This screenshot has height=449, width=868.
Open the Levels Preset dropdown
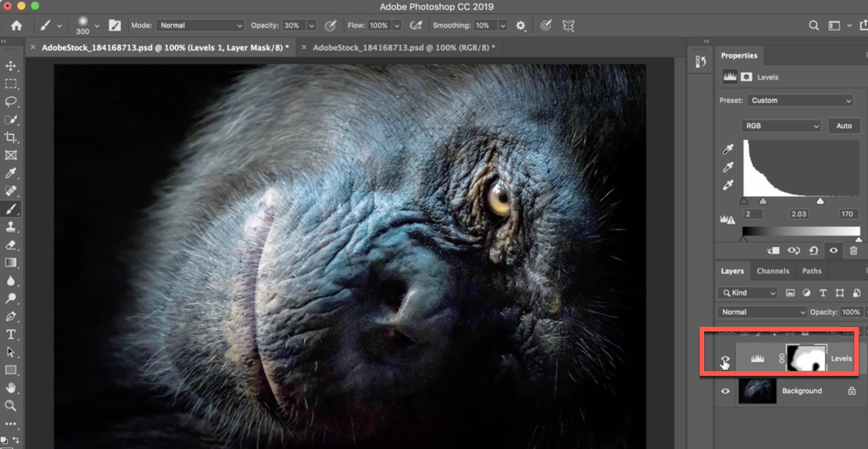click(800, 100)
